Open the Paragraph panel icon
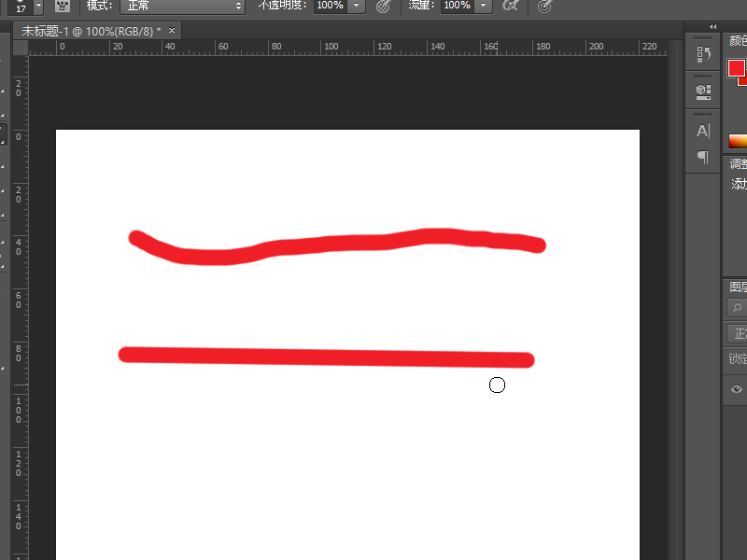The width and height of the screenshot is (747, 560). 703,158
